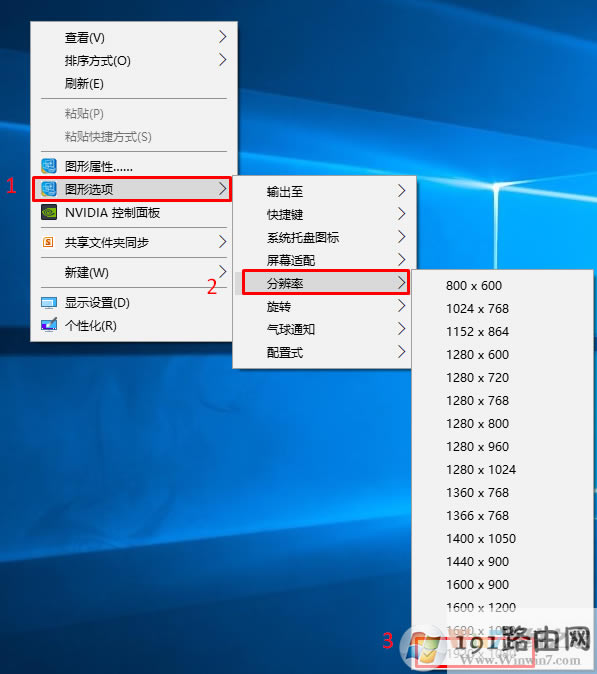Open the 查看(V) menu entry
597x674 pixels.
(134, 37)
